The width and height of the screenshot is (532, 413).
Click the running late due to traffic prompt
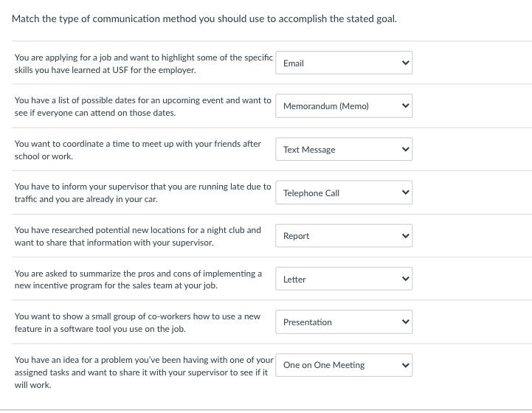pyautogui.click(x=142, y=193)
